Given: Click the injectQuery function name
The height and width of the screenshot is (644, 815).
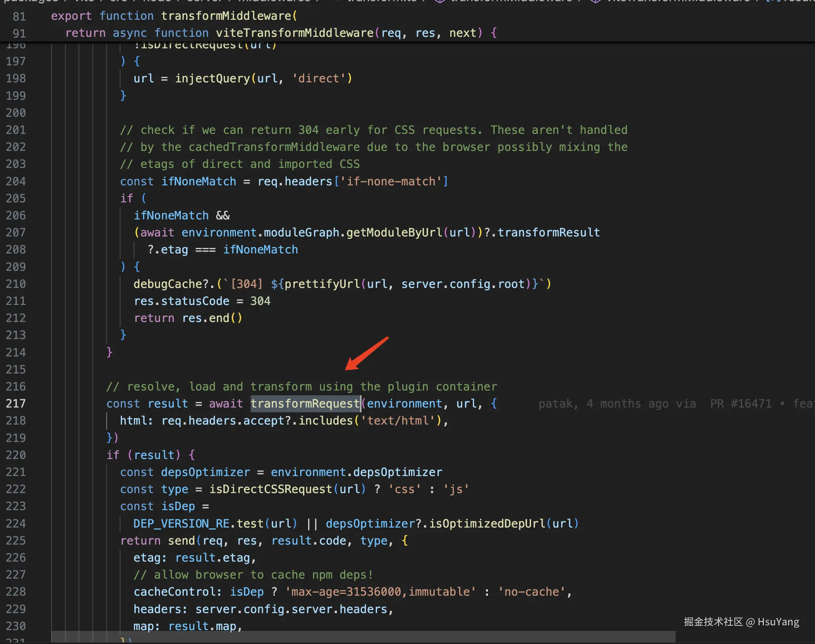Looking at the screenshot, I should click(x=212, y=78).
